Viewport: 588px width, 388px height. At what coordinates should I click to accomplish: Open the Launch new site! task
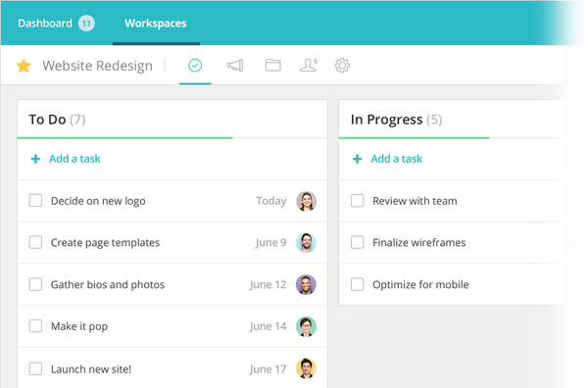click(x=91, y=369)
